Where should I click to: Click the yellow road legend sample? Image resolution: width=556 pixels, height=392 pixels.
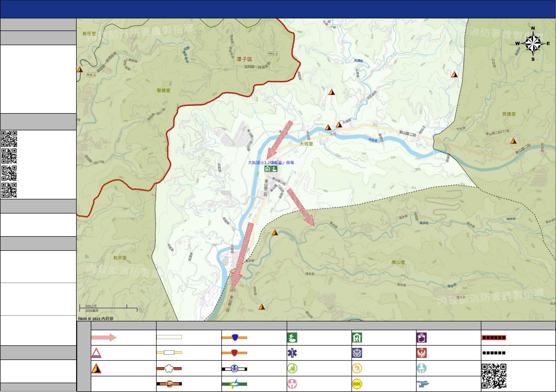click(169, 352)
